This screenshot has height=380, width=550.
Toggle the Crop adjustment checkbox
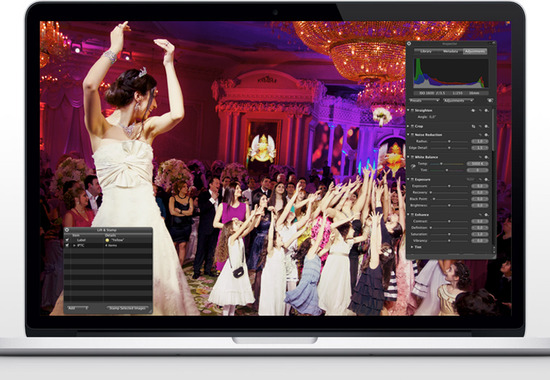pyautogui.click(x=412, y=126)
